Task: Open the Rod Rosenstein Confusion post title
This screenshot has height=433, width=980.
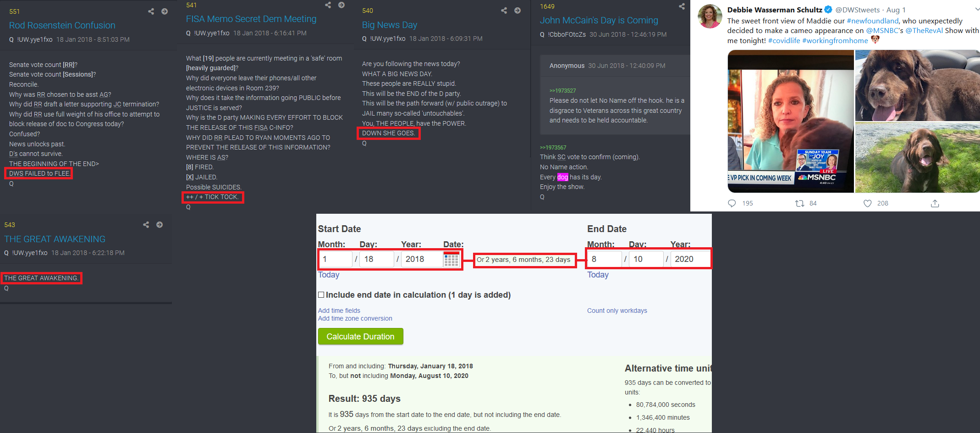Action: coord(62,25)
